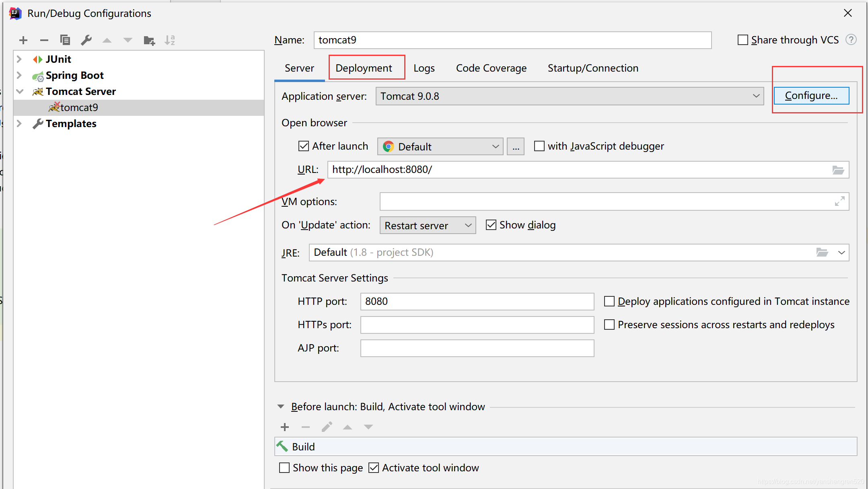Click the Templates wrench icon in tree
This screenshot has height=489, width=868.
click(38, 124)
